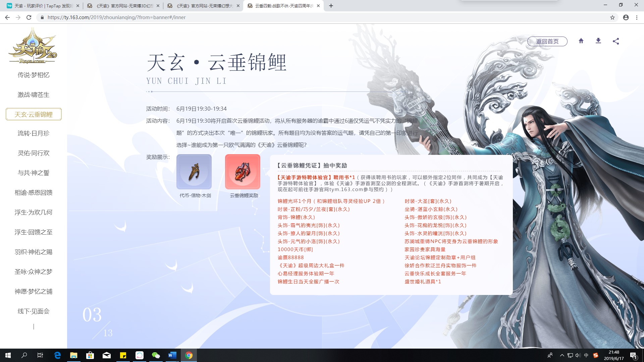
Task: Close the second 天谕官方网站 tab
Action: [x=238, y=6]
